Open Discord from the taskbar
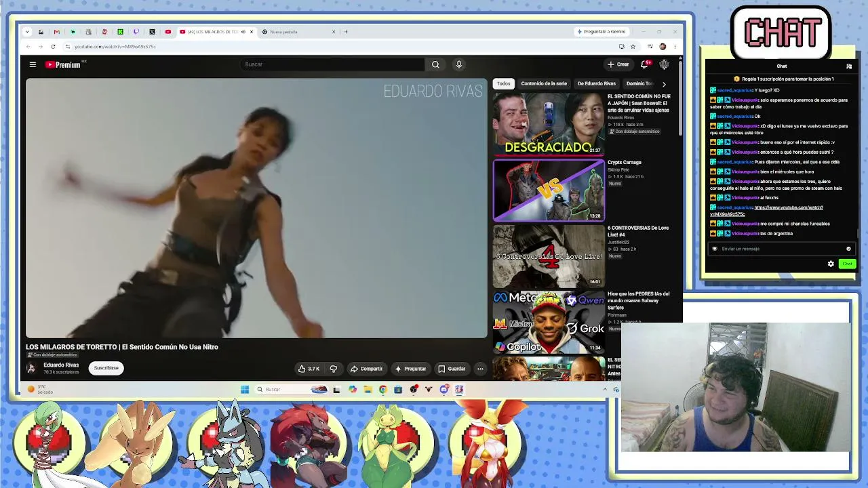Viewport: 868px width, 488px height. [444, 389]
